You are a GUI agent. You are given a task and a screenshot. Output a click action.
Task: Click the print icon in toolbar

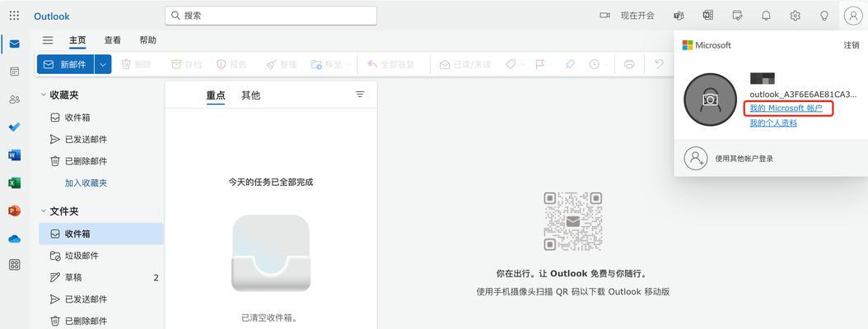click(629, 65)
